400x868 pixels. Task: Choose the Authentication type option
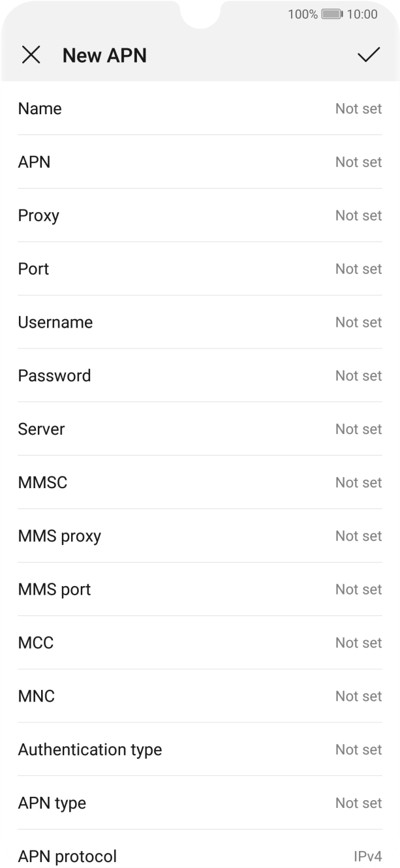(200, 751)
